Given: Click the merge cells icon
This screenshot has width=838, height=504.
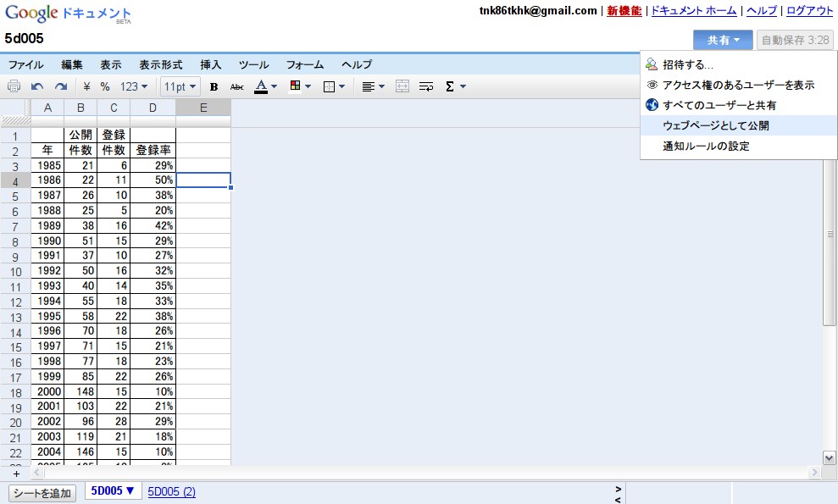Looking at the screenshot, I should pos(402,86).
